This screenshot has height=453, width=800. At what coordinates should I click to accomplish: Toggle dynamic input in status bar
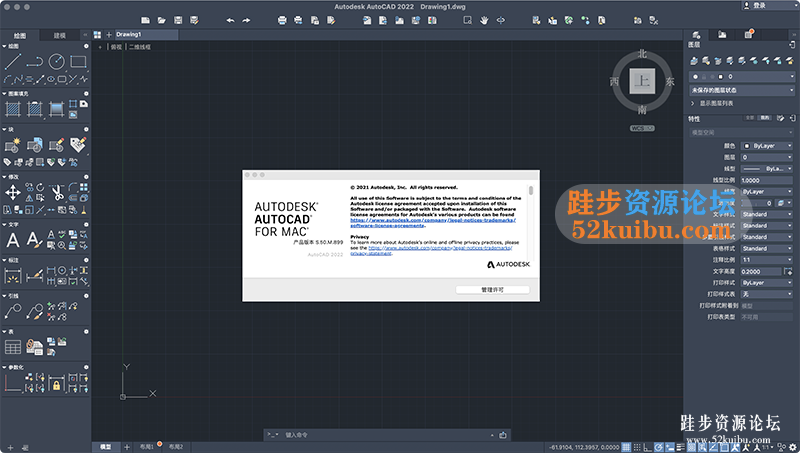tap(669, 447)
